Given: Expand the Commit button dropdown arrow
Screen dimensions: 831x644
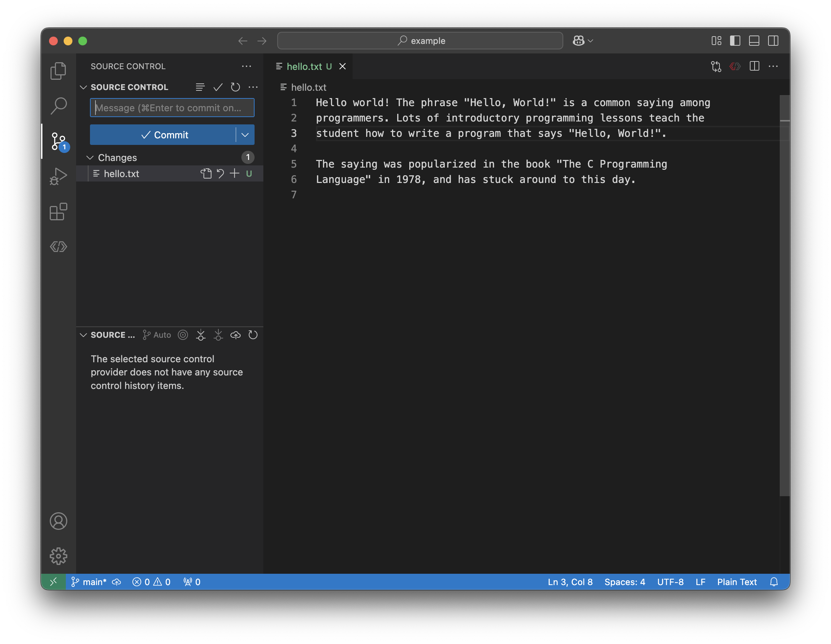Looking at the screenshot, I should 245,135.
